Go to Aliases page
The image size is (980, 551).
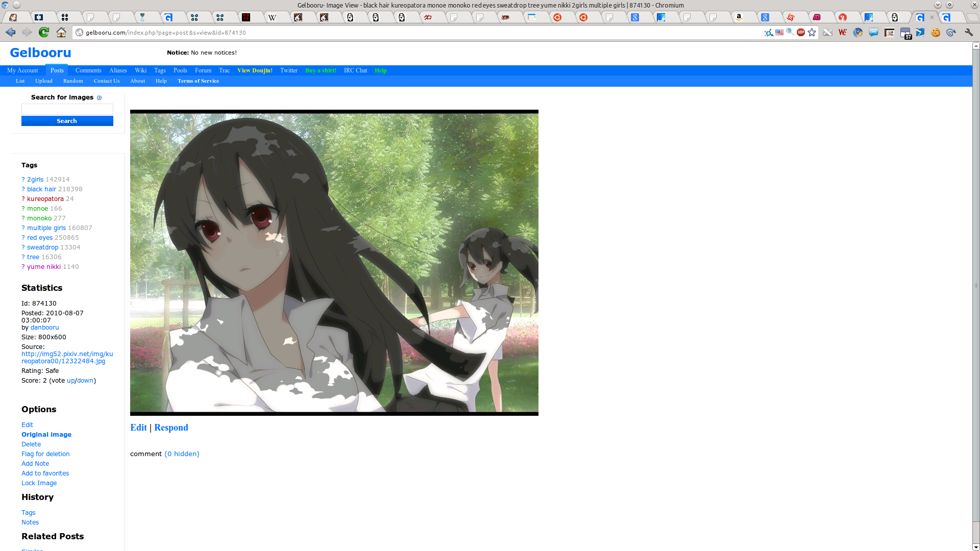coord(118,70)
